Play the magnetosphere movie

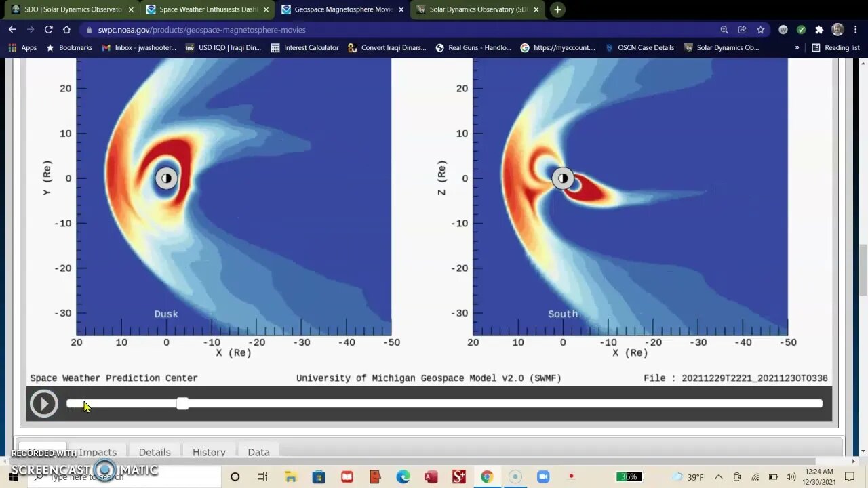43,404
